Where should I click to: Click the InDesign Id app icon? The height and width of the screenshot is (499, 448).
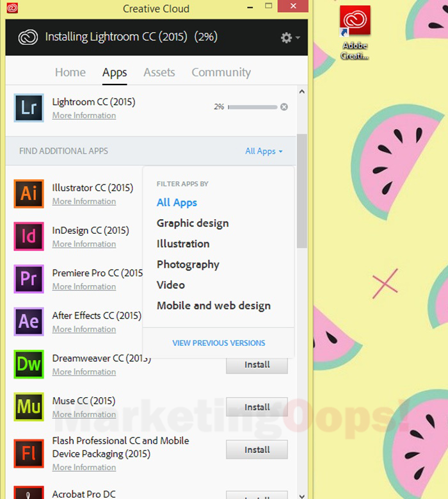tap(29, 236)
